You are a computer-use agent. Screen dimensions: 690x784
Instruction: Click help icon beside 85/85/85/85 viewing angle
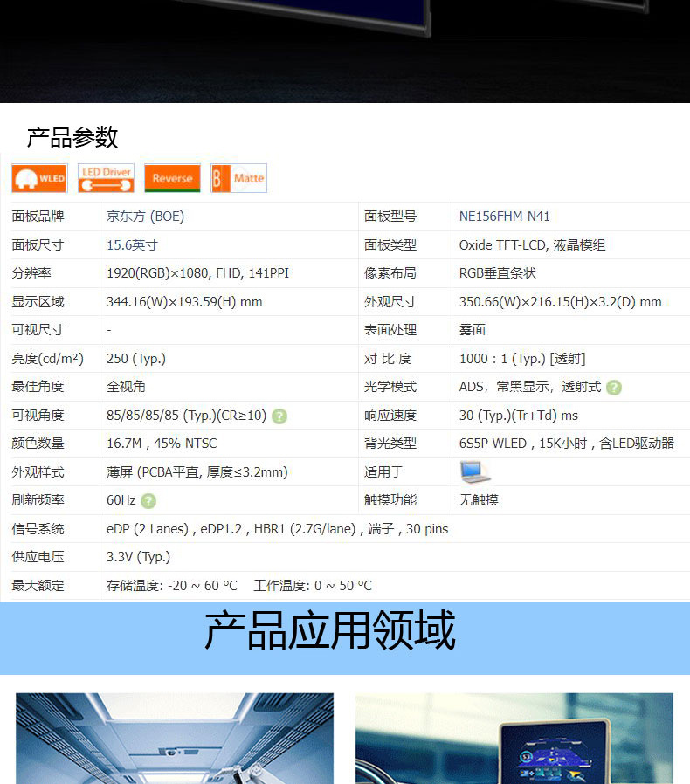click(x=279, y=416)
